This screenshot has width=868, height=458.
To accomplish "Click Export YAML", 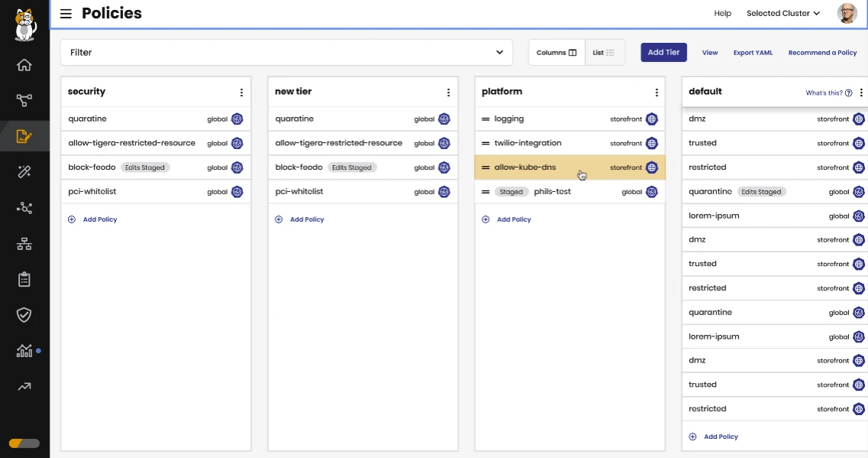I will pyautogui.click(x=753, y=53).
